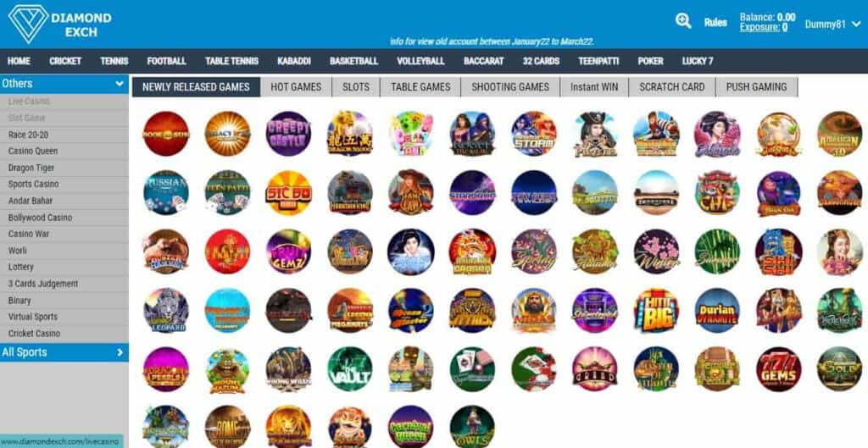Open the Rules link
The image size is (868, 448).
(x=715, y=23)
